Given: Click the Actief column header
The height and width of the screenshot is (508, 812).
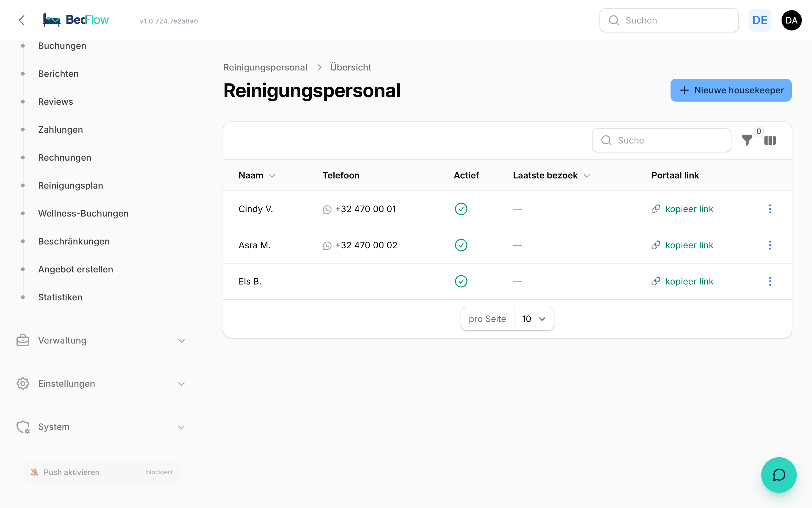Looking at the screenshot, I should pyautogui.click(x=466, y=175).
